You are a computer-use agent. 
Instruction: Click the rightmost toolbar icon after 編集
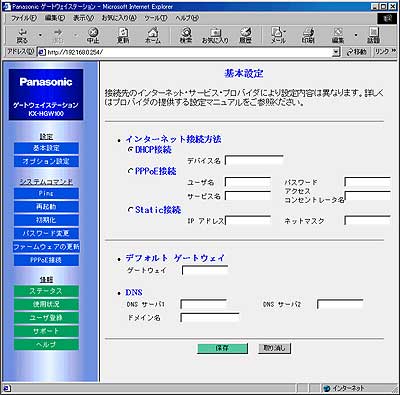pos(374,35)
